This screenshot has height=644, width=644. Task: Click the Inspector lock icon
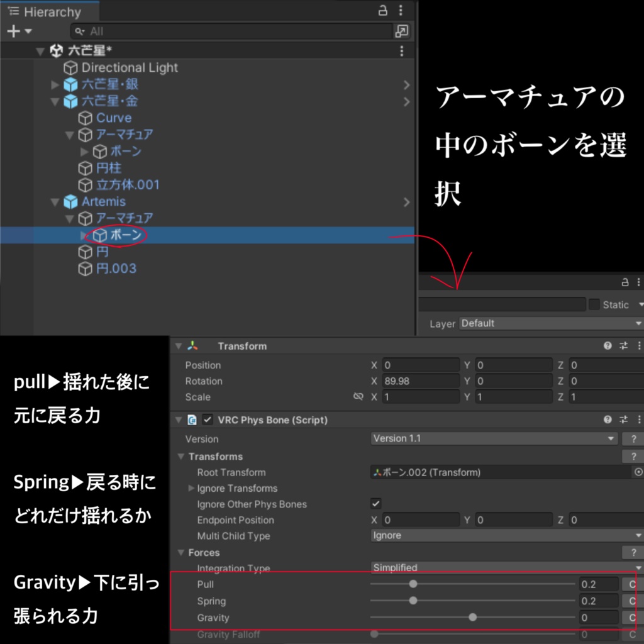(x=625, y=282)
